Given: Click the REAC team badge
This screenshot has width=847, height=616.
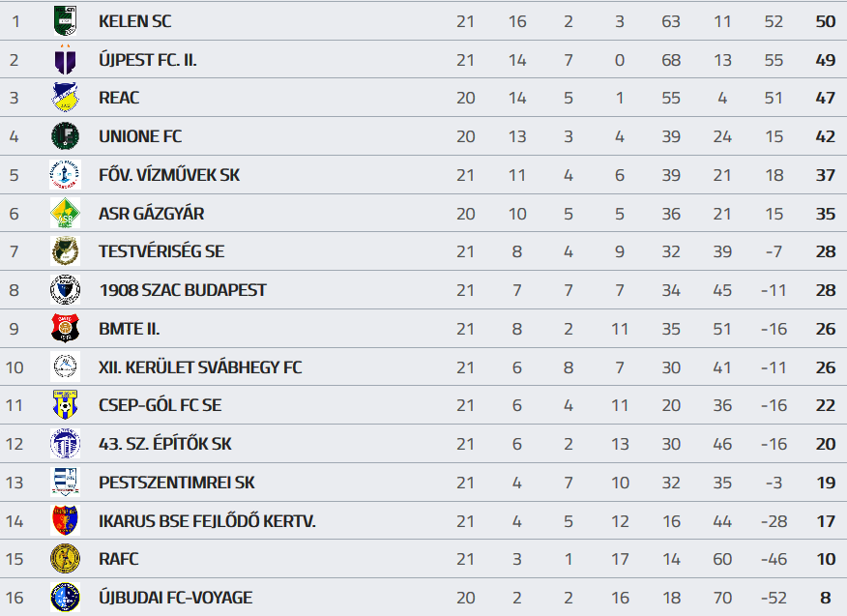Looking at the screenshot, I should tap(65, 98).
